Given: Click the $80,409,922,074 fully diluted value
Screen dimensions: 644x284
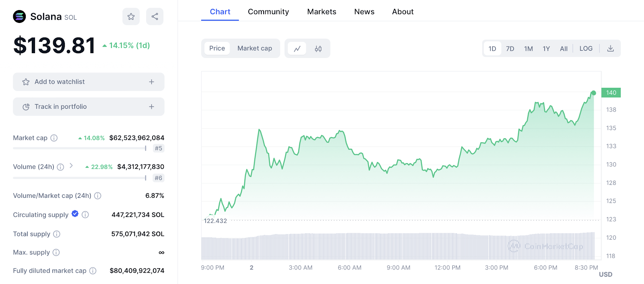Looking at the screenshot, I should [137, 271].
